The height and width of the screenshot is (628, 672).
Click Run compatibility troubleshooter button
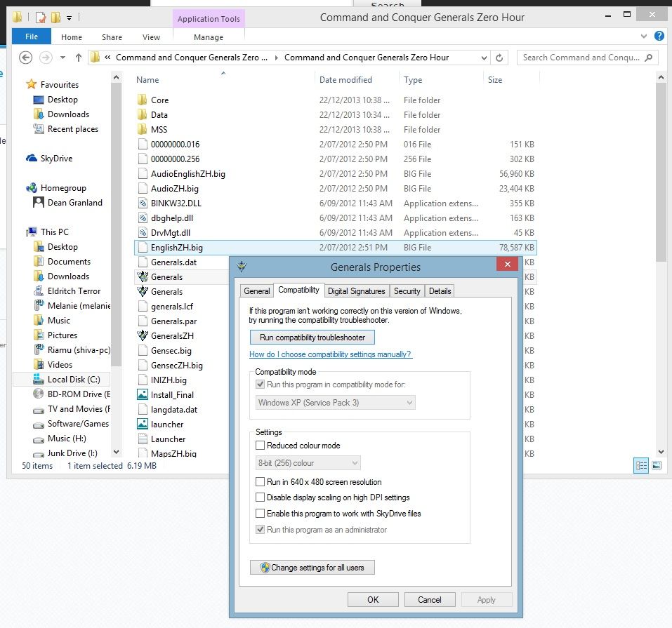point(312,337)
